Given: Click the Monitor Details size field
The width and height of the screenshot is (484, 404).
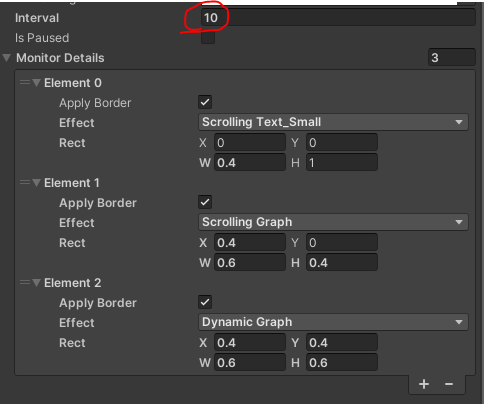Looking at the screenshot, I should (452, 58).
